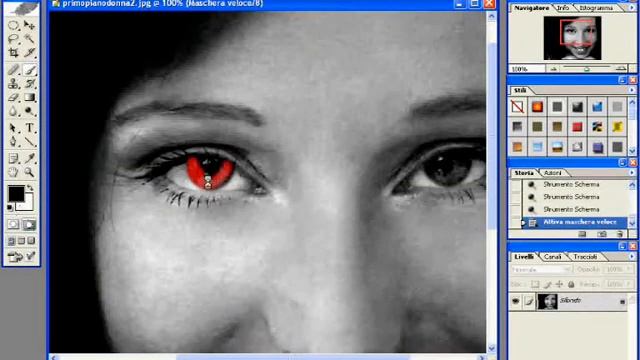The width and height of the screenshot is (640, 360).
Task: Select the History Brush tool
Action: [29, 84]
